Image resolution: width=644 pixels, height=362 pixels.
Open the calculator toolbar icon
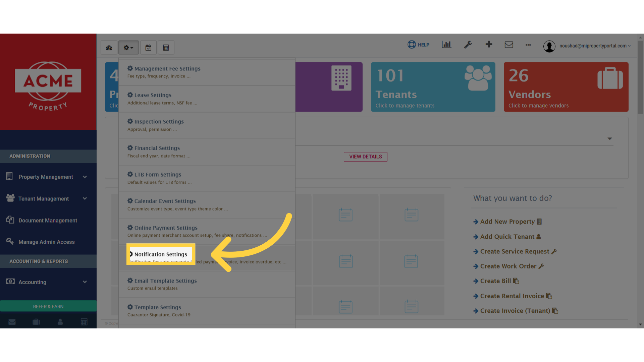point(166,48)
